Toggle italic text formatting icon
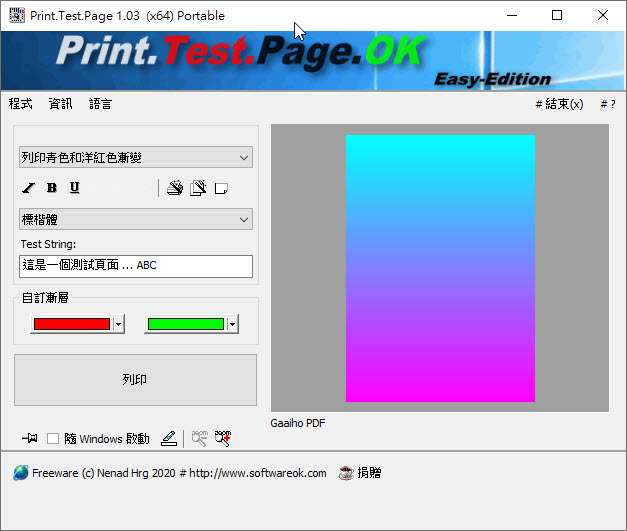 coord(28,188)
